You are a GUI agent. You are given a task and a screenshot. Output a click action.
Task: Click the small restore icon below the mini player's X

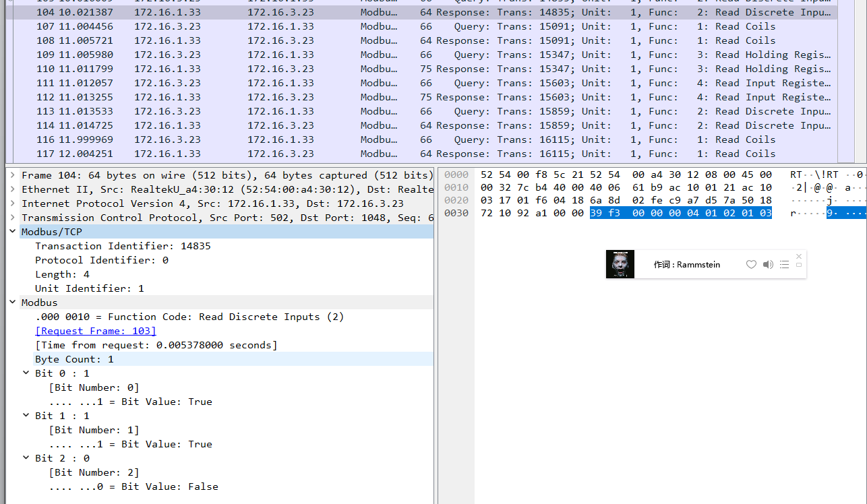click(799, 265)
